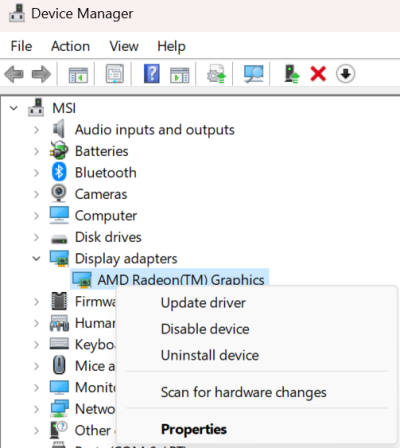Click the Cameras webcam icon
The image size is (400, 448).
(59, 193)
